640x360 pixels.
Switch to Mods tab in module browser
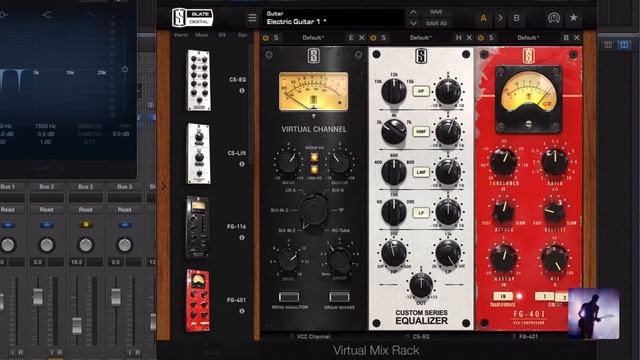coord(201,35)
